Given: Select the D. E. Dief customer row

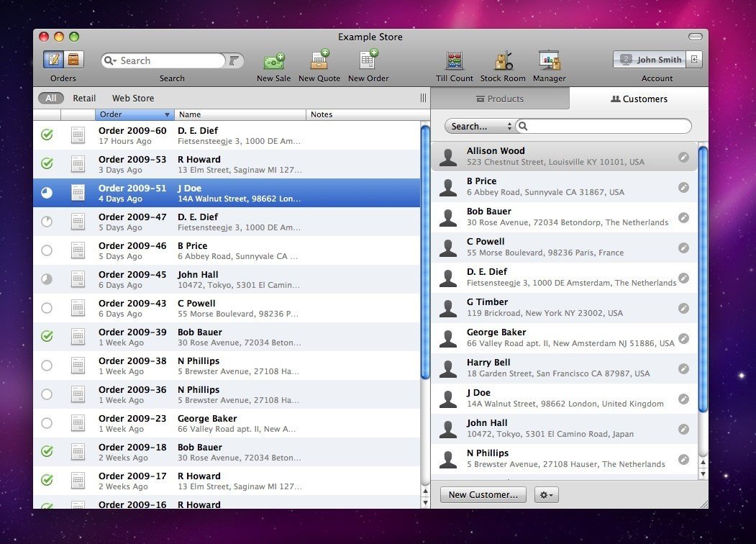Looking at the screenshot, I should pyautogui.click(x=564, y=277).
